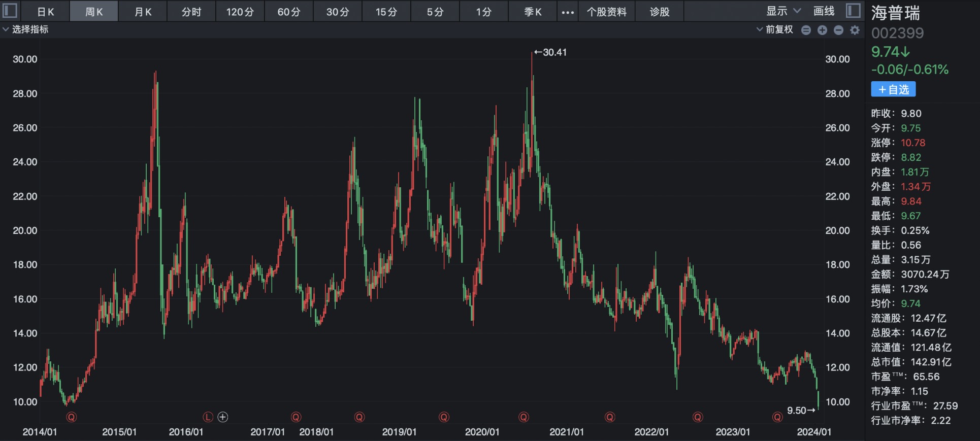Viewport: 980px width, 441px height.
Task: Activate the 画线 drawing tool
Action: click(x=824, y=11)
